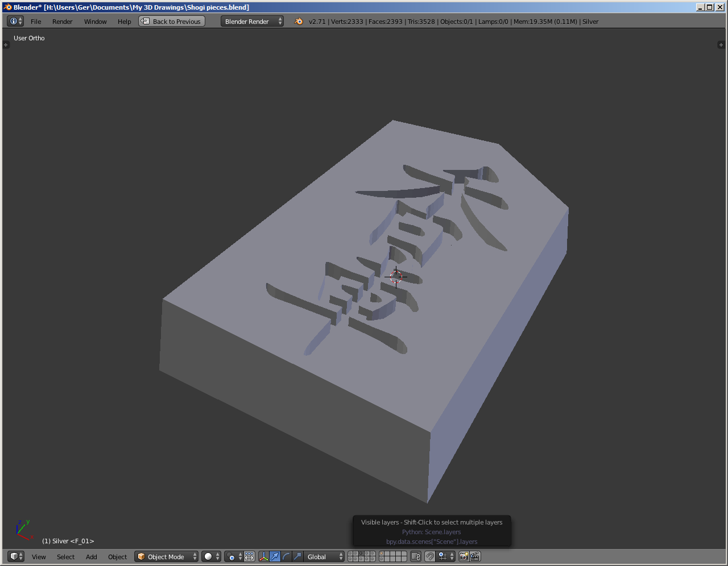The height and width of the screenshot is (566, 728).
Task: Open Global transform orientation dropdown
Action: click(x=324, y=556)
